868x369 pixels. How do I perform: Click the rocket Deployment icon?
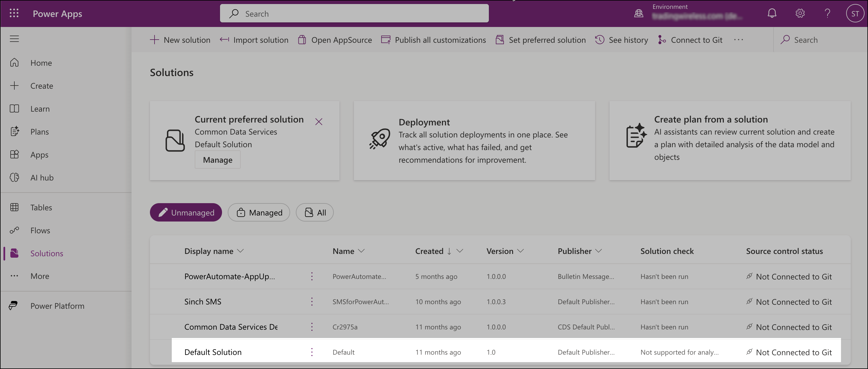tap(379, 139)
